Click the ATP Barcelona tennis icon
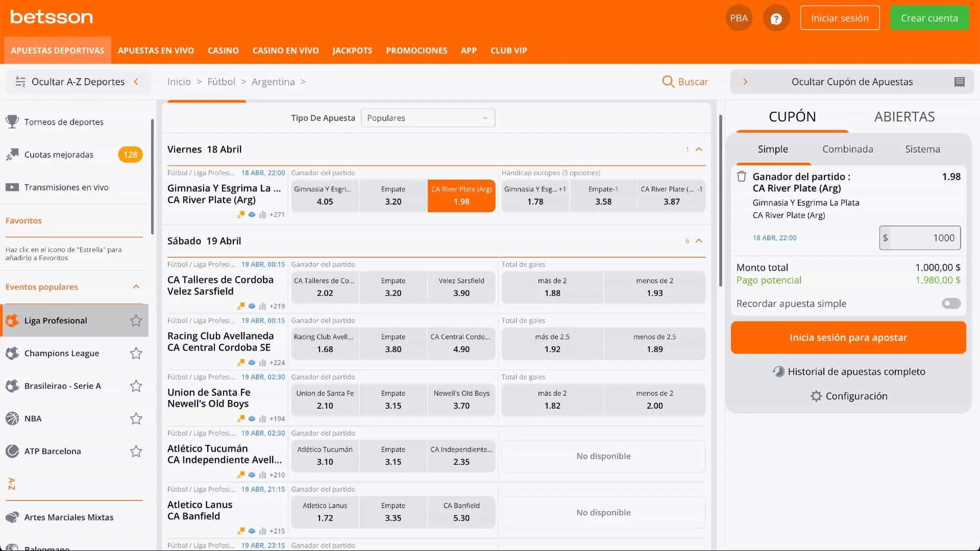The image size is (980, 551). 12,451
